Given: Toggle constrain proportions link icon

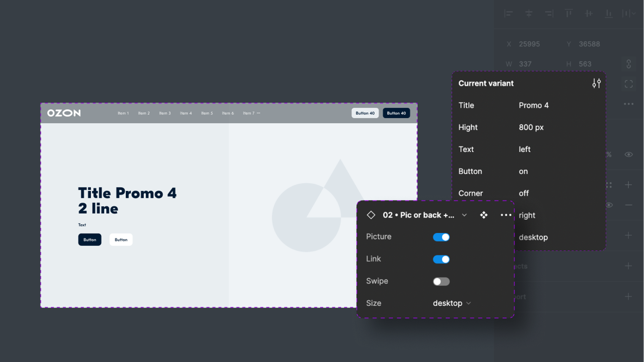Looking at the screenshot, I should point(629,64).
